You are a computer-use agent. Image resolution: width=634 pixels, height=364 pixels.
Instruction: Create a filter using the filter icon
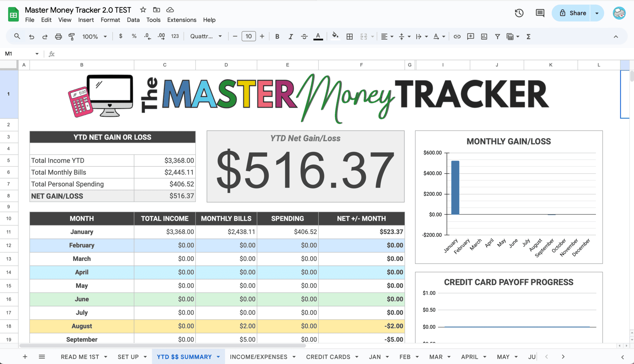pyautogui.click(x=497, y=36)
